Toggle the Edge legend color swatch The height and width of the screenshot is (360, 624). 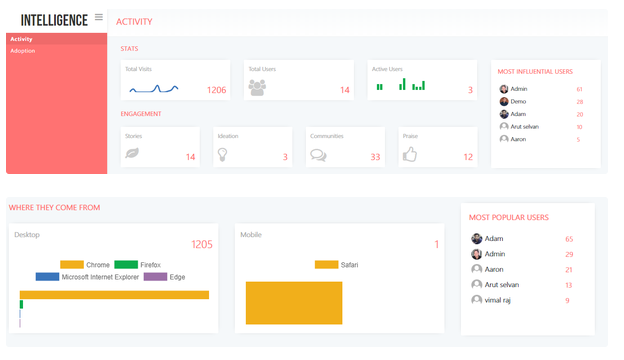pyautogui.click(x=155, y=277)
